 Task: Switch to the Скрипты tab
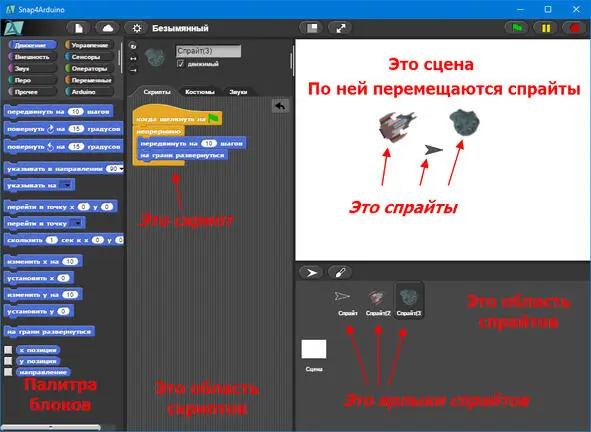click(157, 92)
